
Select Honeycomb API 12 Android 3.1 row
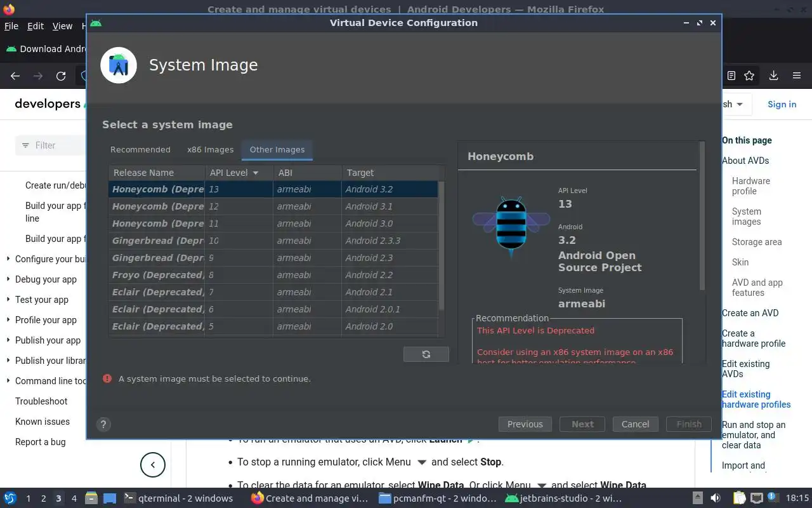coord(273,206)
